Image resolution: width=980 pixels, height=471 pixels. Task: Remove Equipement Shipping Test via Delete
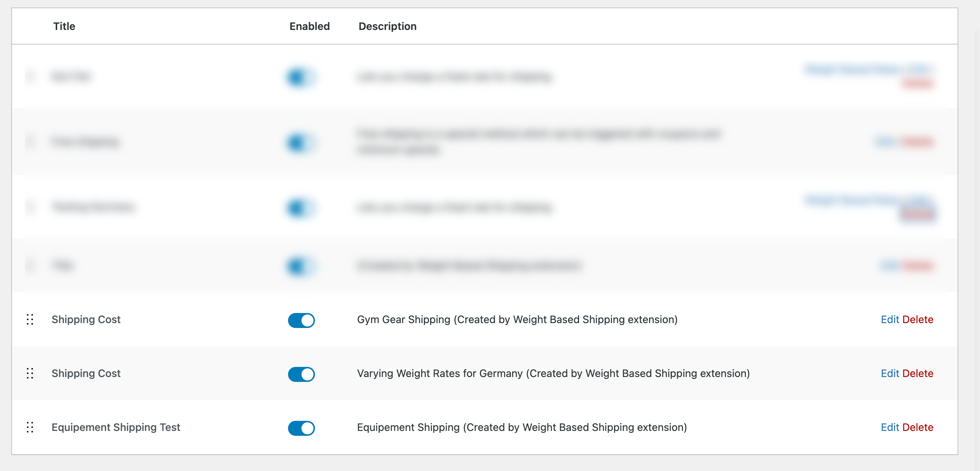(918, 427)
